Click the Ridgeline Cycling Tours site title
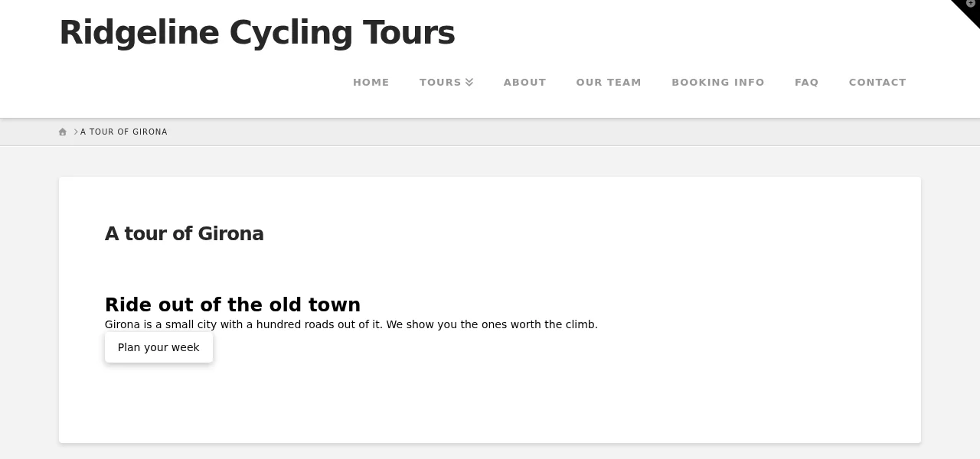Screen dimensions: 980x459 click(257, 33)
